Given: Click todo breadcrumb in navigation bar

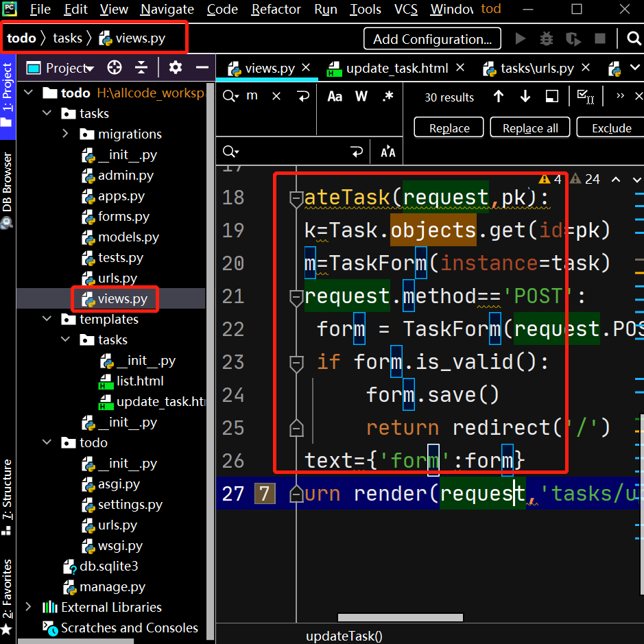Looking at the screenshot, I should pyautogui.click(x=21, y=38).
